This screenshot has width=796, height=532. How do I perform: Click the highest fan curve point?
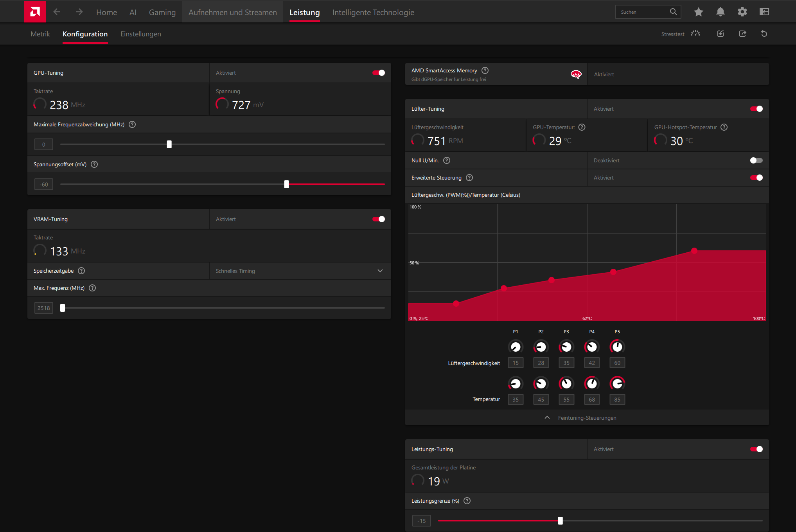[694, 251]
